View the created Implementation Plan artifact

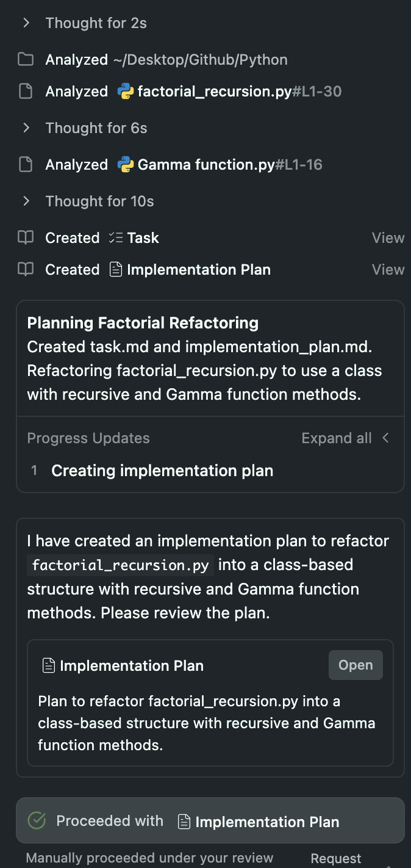click(x=388, y=270)
